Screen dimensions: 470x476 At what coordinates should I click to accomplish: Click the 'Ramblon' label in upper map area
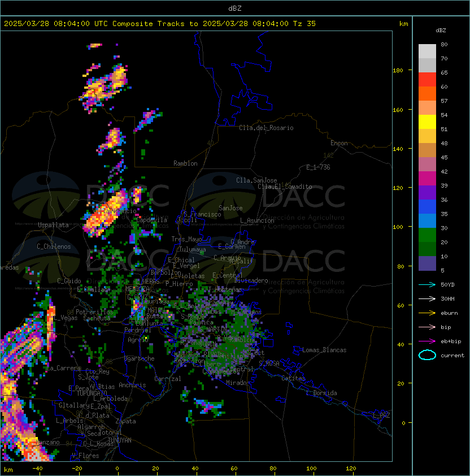[185, 163]
